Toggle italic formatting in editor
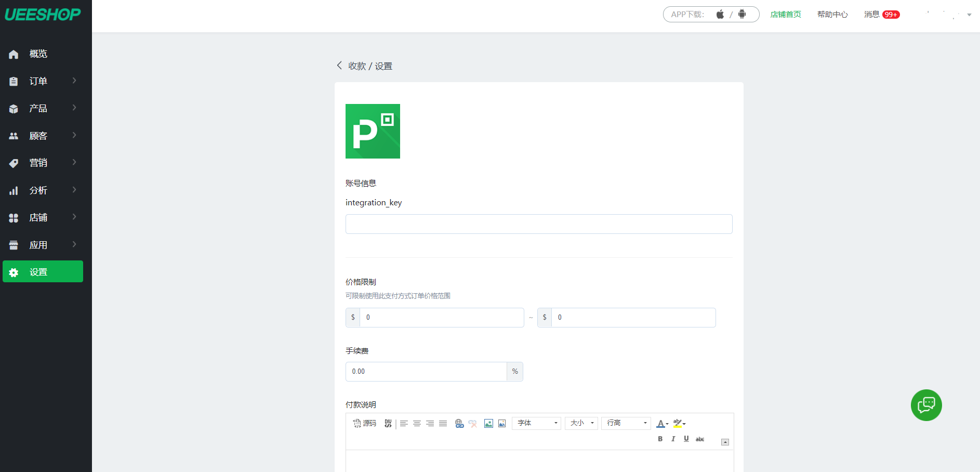Screen dimensions: 980x472 [673, 439]
